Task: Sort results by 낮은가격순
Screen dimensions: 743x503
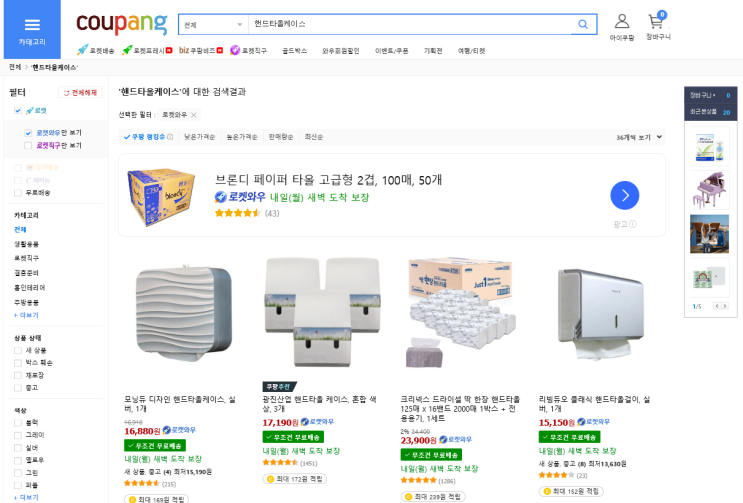Action: (198, 137)
